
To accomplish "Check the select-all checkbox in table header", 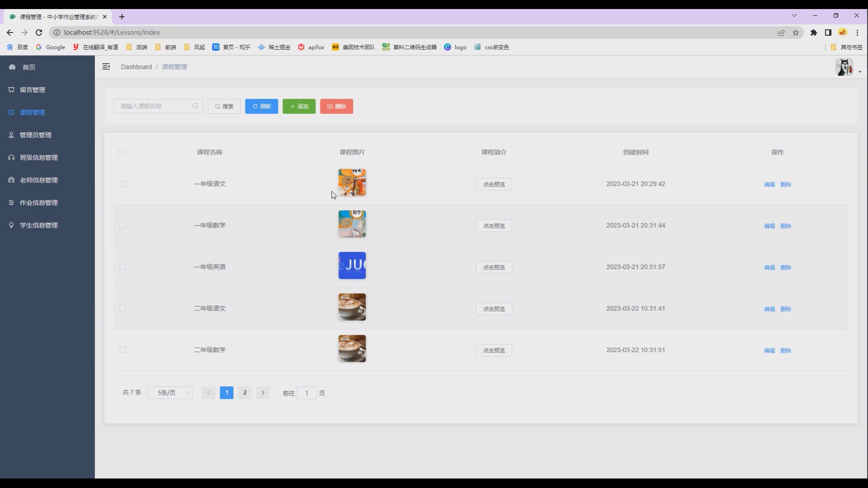I will (121, 152).
